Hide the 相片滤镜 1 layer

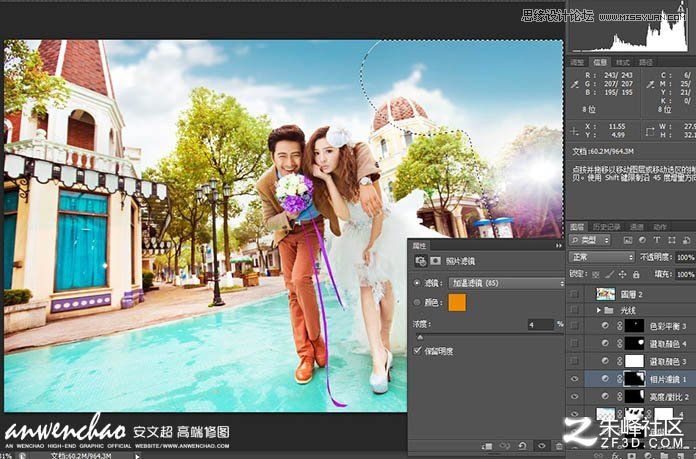point(574,379)
